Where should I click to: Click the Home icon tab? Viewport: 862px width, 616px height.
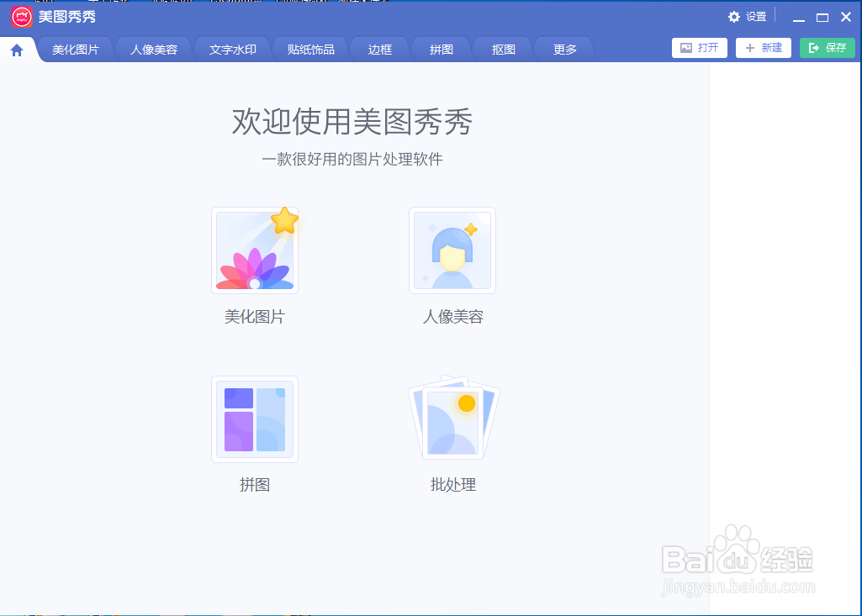pos(16,50)
